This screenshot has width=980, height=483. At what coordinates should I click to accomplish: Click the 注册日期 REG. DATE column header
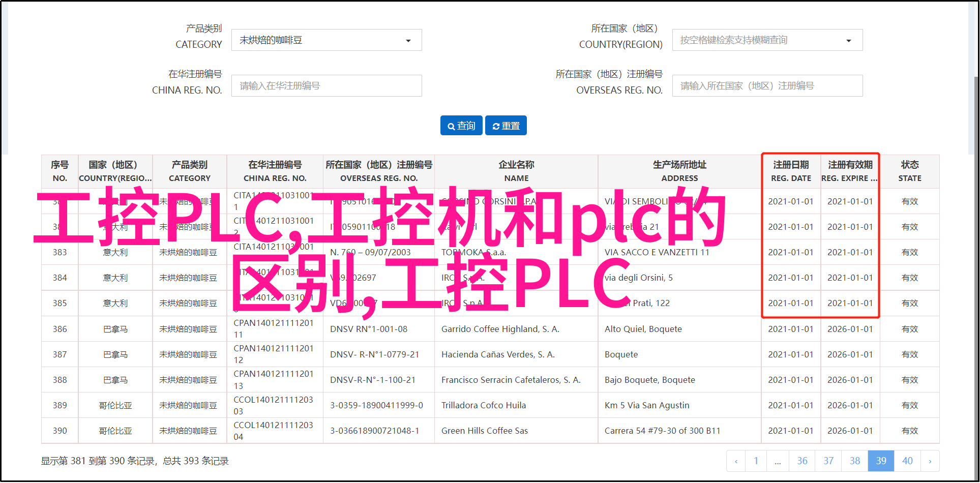791,171
